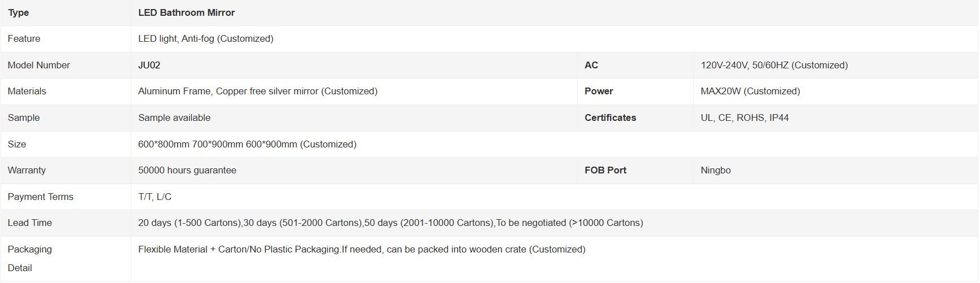Click the bold 'Certificates' label
The image size is (980, 283).
click(x=611, y=117)
